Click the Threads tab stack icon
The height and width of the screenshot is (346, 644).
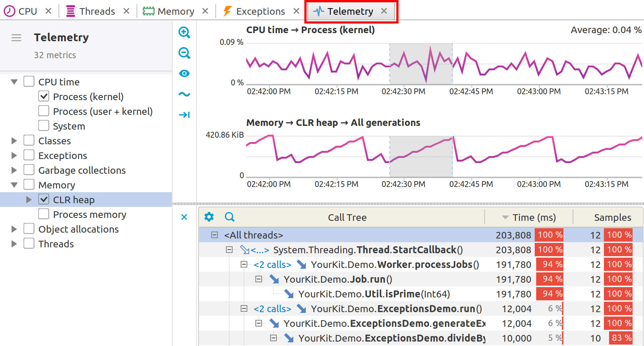tap(71, 11)
